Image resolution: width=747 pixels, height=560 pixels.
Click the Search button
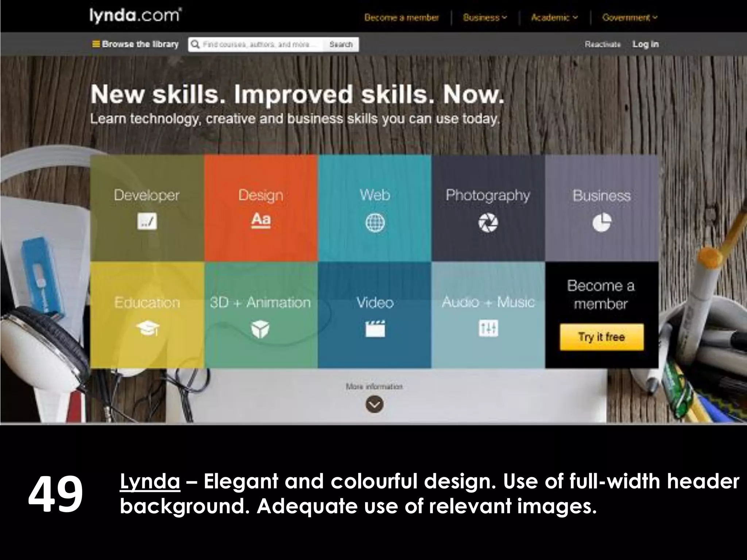pyautogui.click(x=341, y=44)
